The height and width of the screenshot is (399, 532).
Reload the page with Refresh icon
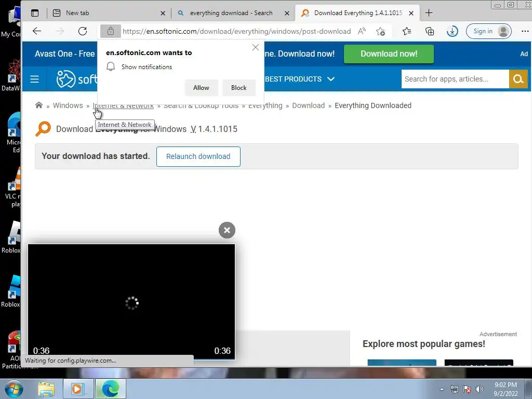pos(83,31)
